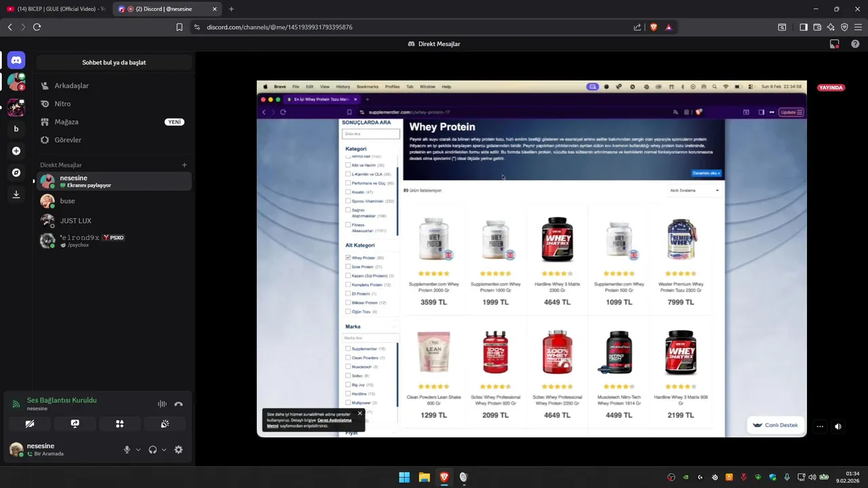The height and width of the screenshot is (488, 868).
Task: Open Windows Security tray icon
Action: coord(772,477)
